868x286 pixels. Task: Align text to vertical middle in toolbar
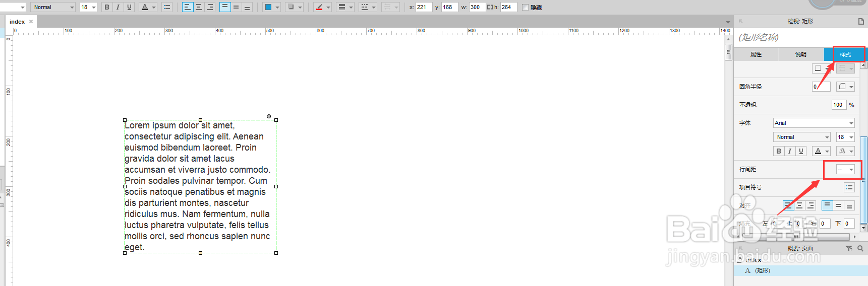(236, 7)
